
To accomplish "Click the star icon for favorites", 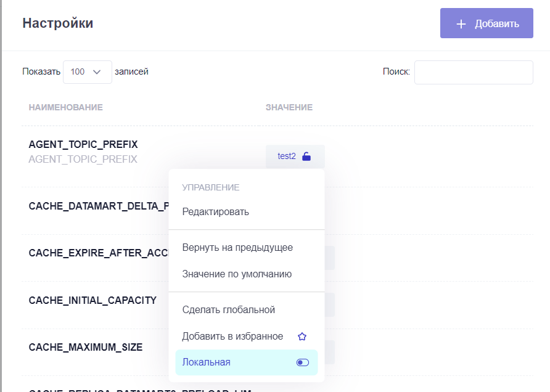I will click(x=302, y=337).
